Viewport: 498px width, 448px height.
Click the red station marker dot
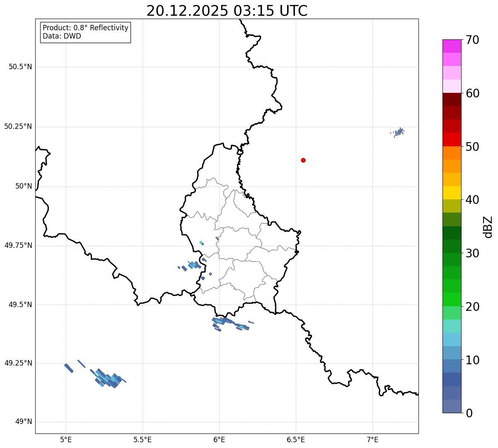coord(303,160)
